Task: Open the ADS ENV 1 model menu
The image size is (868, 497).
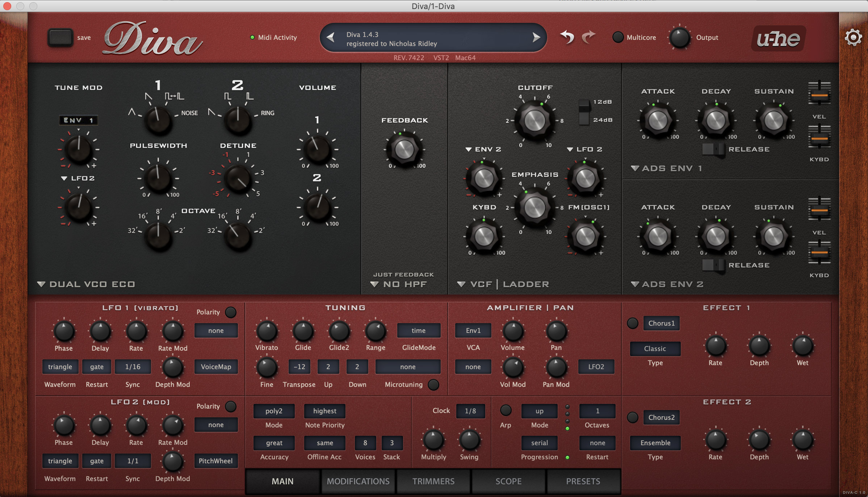Action: (667, 168)
